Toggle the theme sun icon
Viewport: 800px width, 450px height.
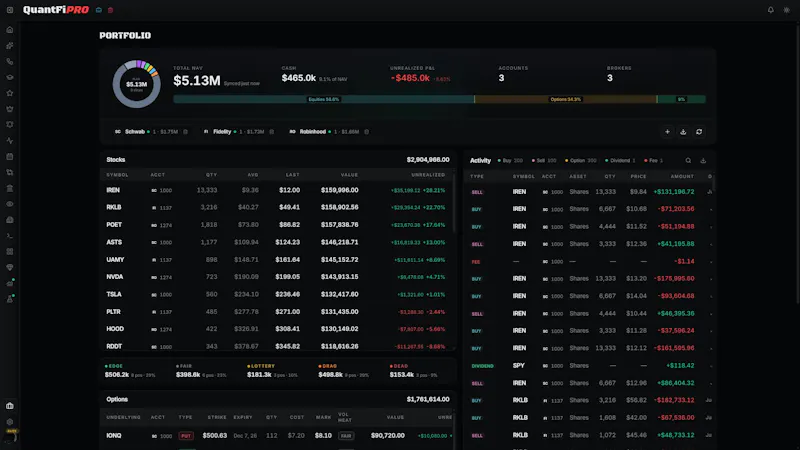pyautogui.click(x=786, y=10)
